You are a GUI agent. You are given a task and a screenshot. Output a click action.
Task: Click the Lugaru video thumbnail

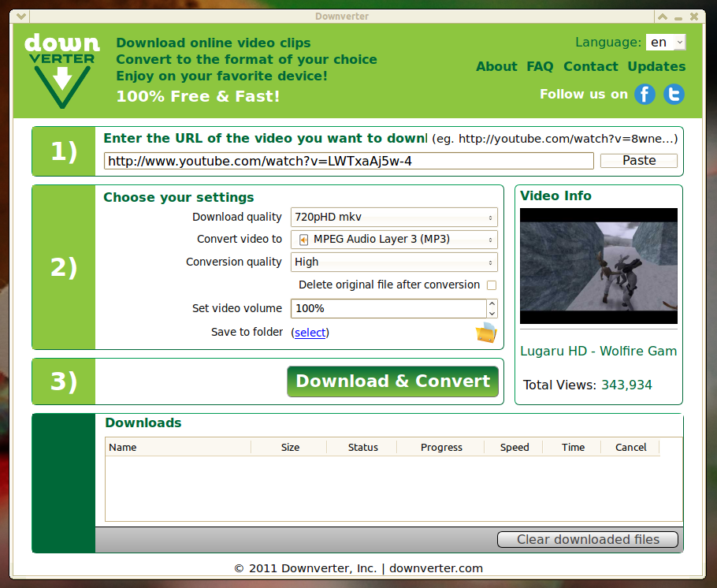pyautogui.click(x=599, y=266)
